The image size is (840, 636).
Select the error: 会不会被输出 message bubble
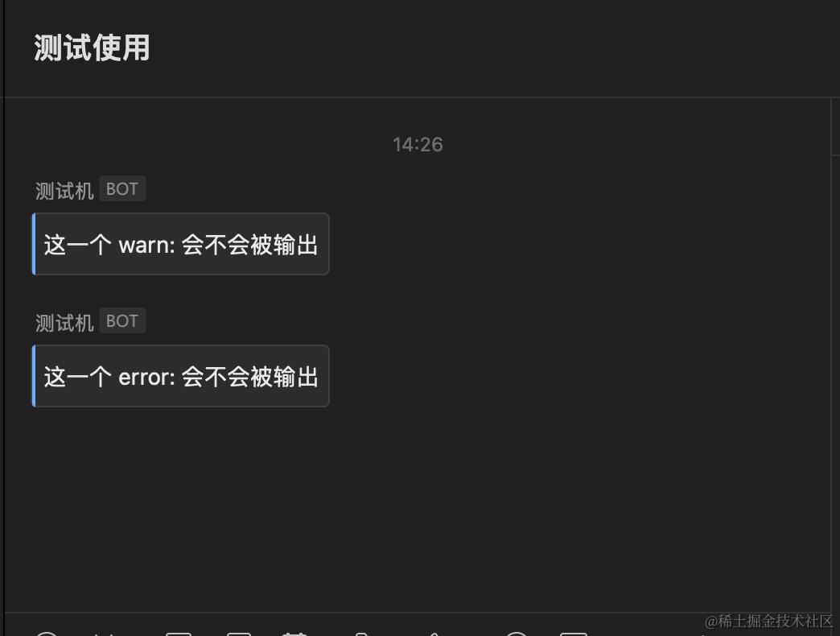click(x=180, y=376)
